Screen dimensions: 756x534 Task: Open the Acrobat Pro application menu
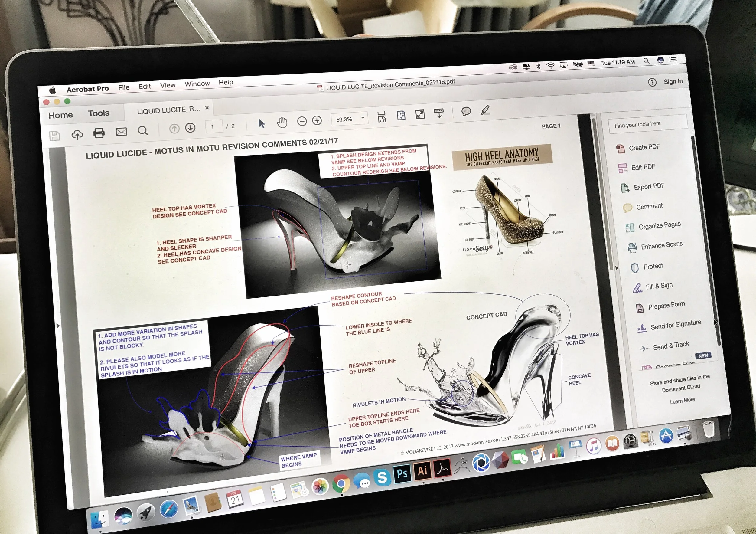88,89
